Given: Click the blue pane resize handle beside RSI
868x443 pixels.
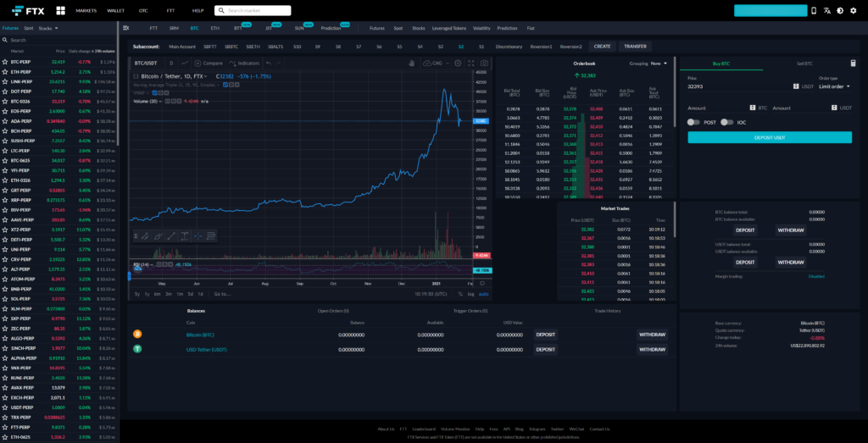Looking at the screenshot, I should [x=130, y=274].
